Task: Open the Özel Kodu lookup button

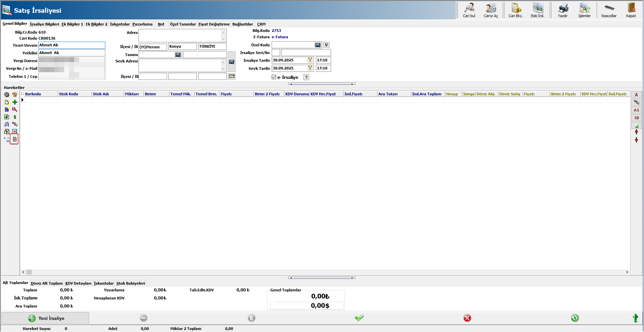Action: tap(318, 45)
